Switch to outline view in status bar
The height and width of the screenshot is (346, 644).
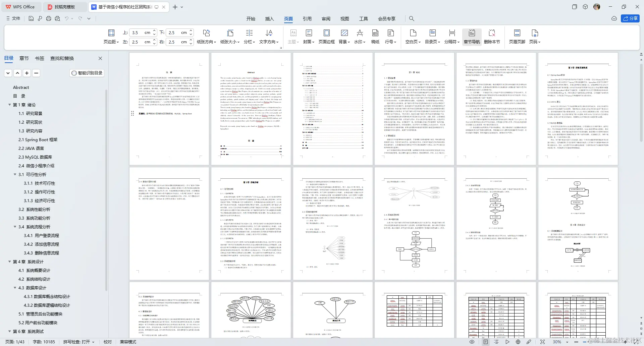(496, 342)
